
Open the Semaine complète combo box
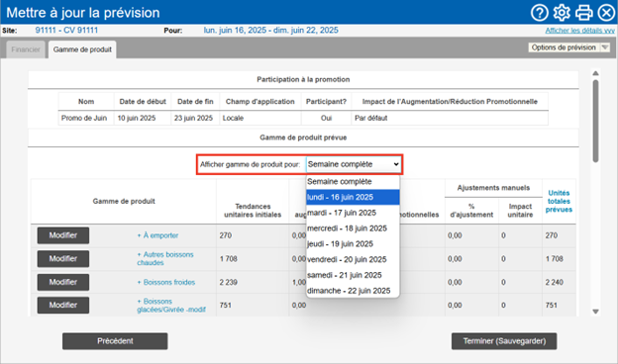[354, 164]
